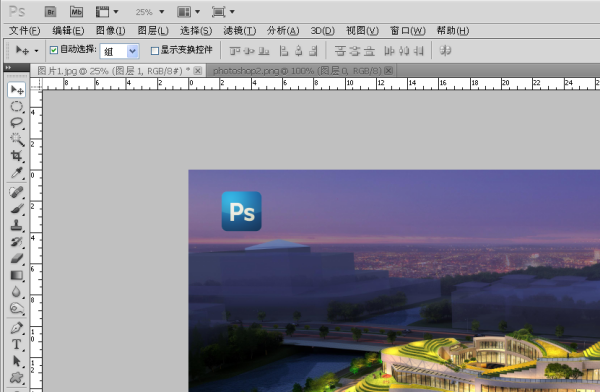Select the Dodge tool

click(x=17, y=308)
